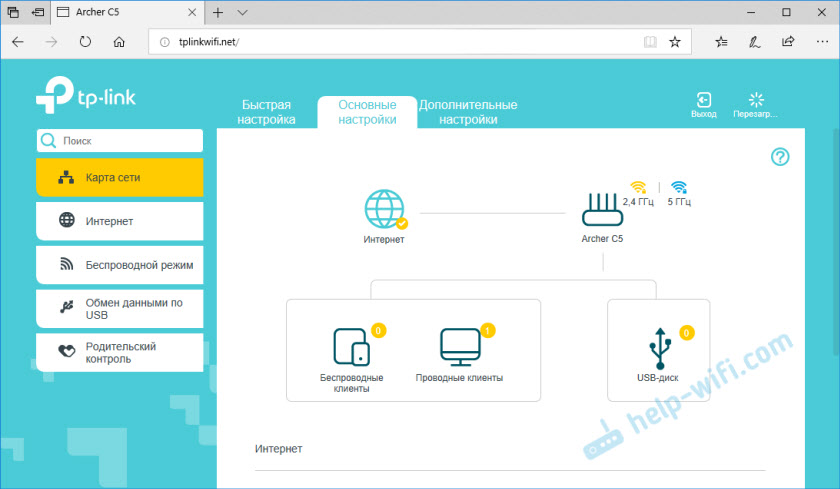Open Беспроводной режим sidebar item
Viewport: 840px width, 489px height.
120,265
